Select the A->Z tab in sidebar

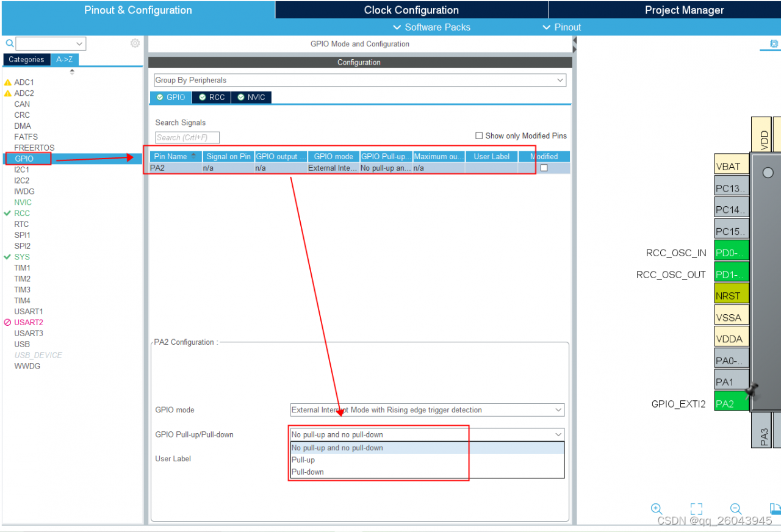pyautogui.click(x=65, y=59)
